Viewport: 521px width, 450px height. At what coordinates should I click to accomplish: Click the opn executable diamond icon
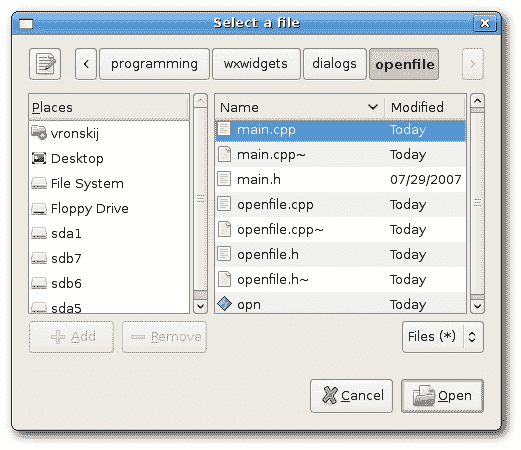pyautogui.click(x=224, y=304)
